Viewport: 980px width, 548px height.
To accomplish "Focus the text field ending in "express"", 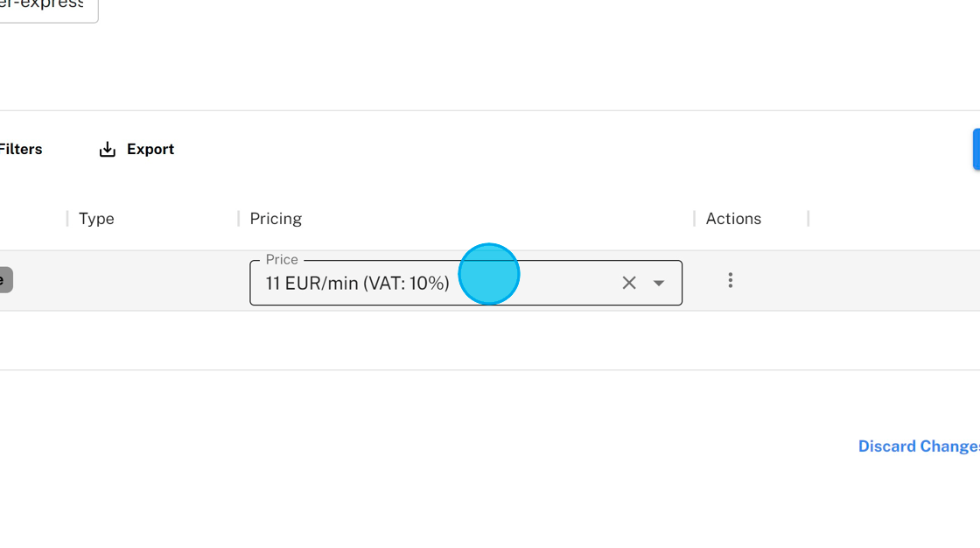I will click(44, 7).
